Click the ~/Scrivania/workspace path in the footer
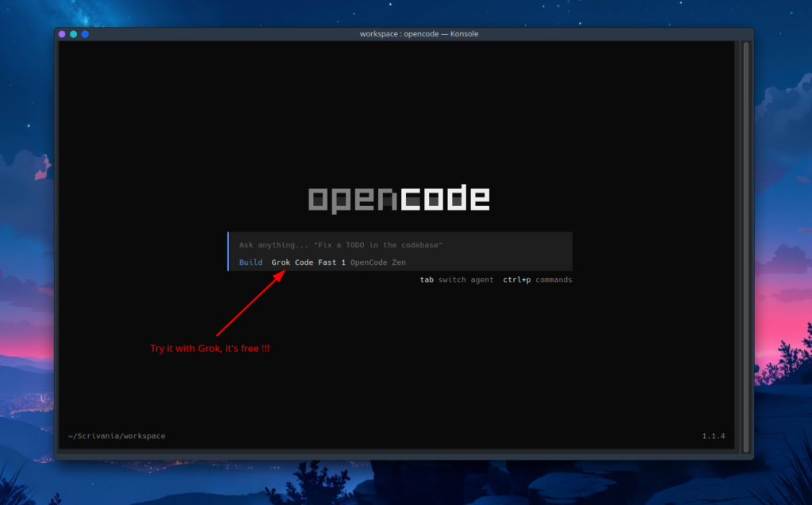Screen dimensions: 812x505 (x=117, y=436)
